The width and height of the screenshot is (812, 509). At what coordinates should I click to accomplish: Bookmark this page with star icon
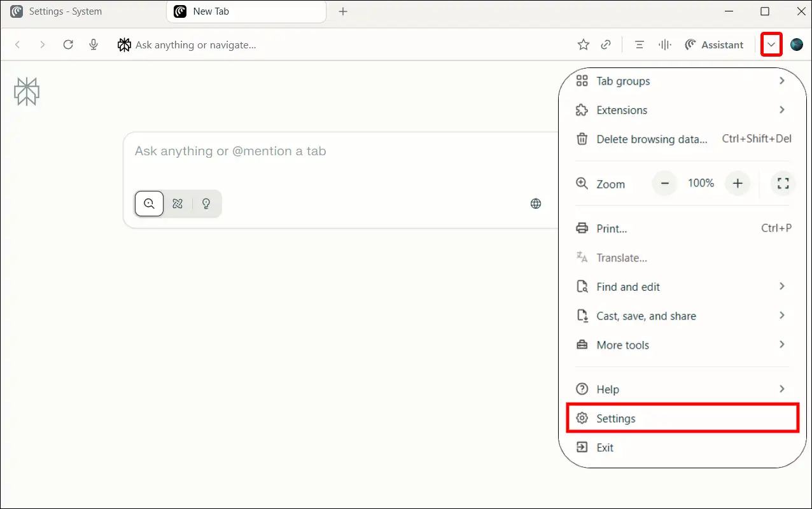click(583, 45)
